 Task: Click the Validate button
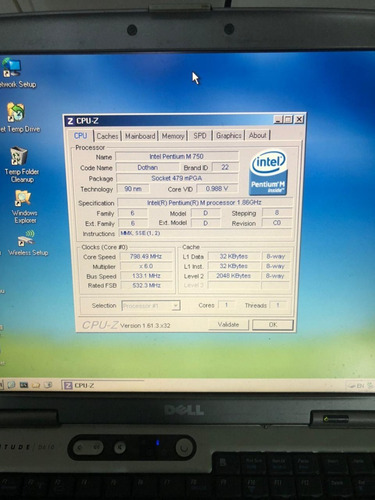pos(228,324)
